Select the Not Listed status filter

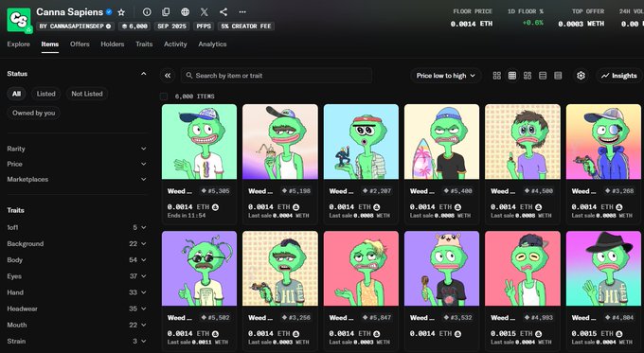coord(87,94)
